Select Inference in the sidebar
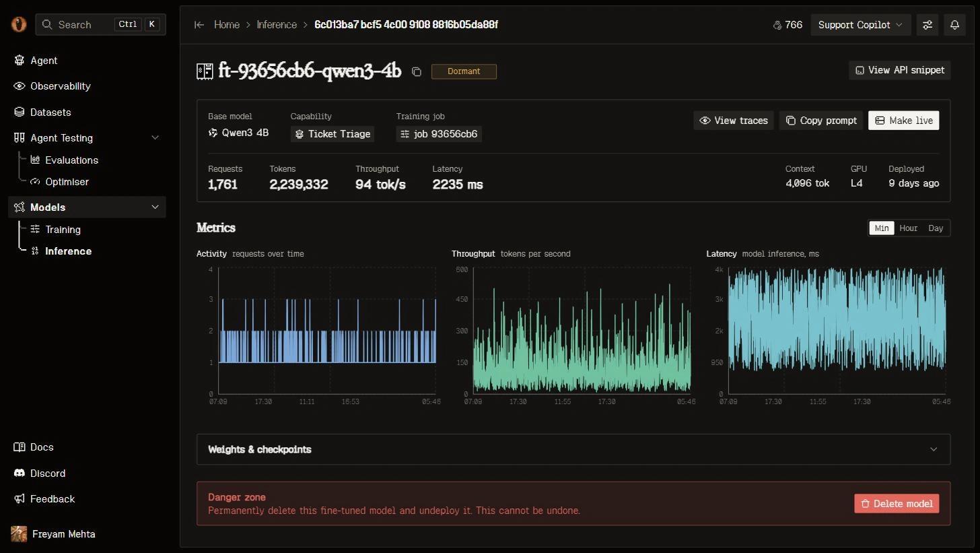 pyautogui.click(x=68, y=251)
